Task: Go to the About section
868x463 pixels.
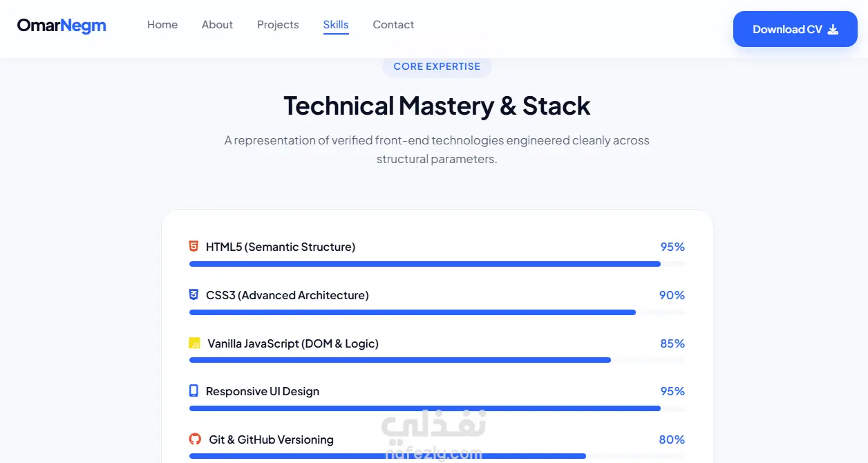Action: (x=217, y=24)
